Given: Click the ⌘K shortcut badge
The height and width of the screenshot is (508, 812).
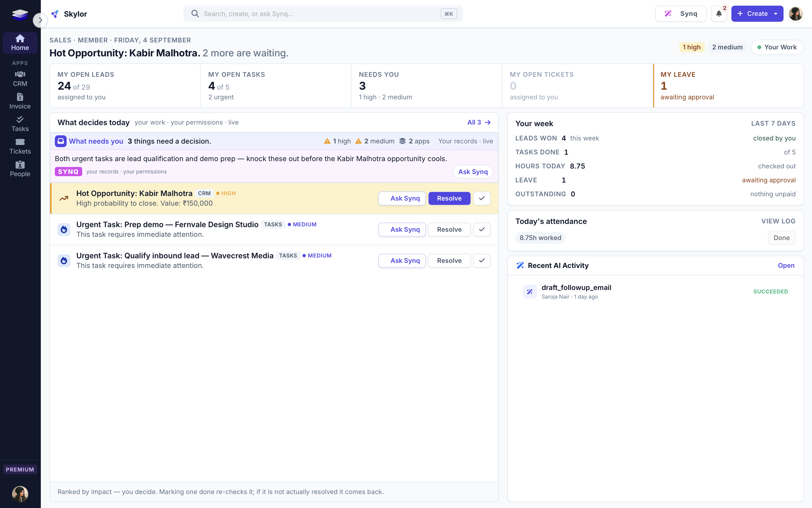Looking at the screenshot, I should (x=448, y=14).
